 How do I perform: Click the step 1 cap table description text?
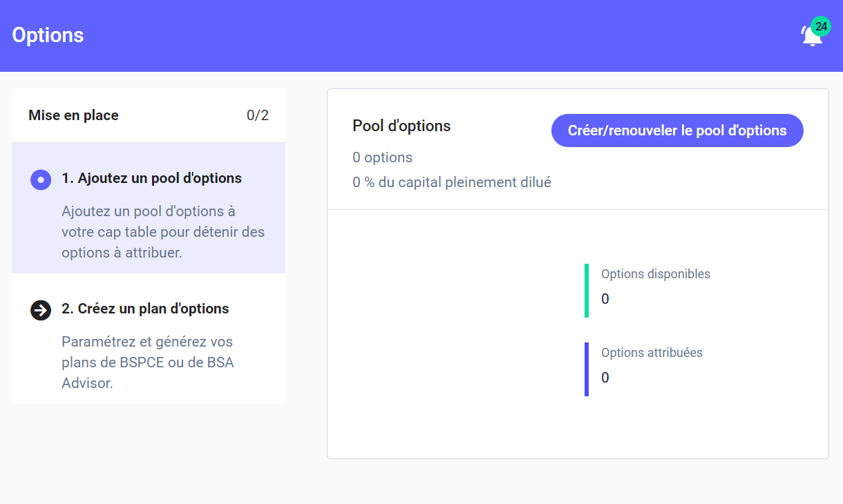[x=163, y=232]
